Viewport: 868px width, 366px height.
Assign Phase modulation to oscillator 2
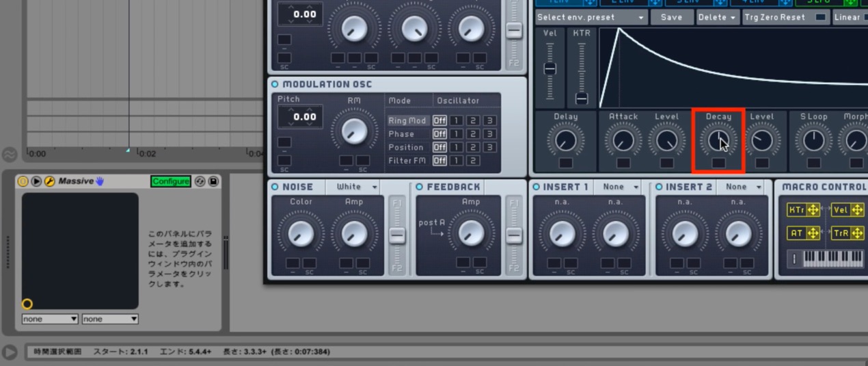(473, 134)
